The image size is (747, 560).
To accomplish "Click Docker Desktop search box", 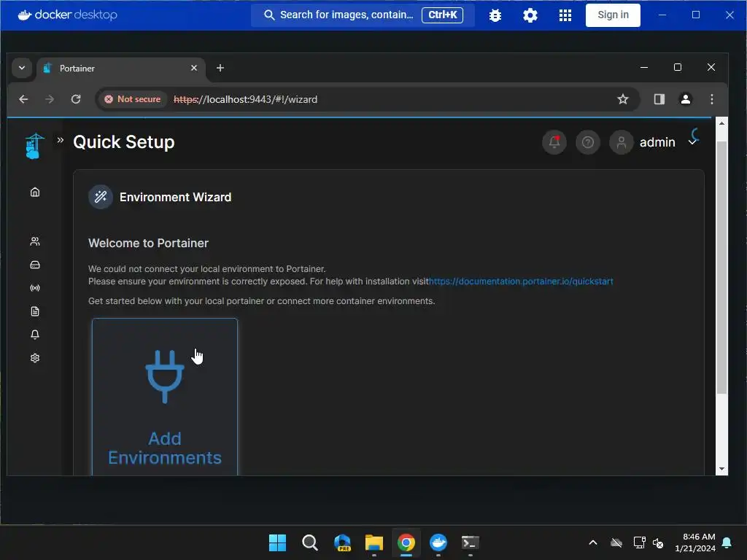I will pyautogui.click(x=363, y=15).
